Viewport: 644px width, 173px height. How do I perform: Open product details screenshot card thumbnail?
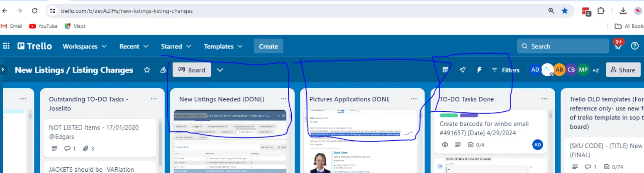point(230,141)
